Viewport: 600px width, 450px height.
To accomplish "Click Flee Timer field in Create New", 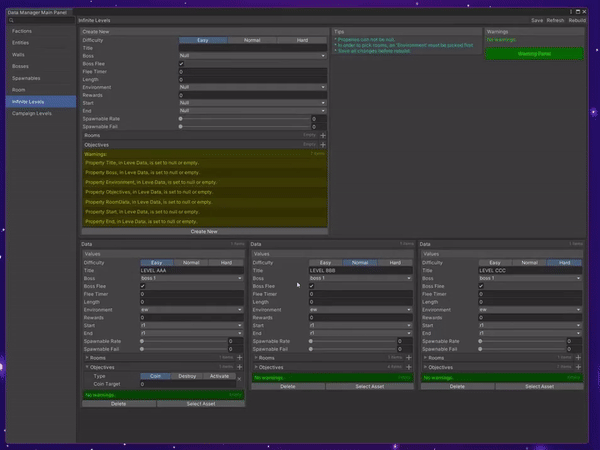I will point(253,72).
